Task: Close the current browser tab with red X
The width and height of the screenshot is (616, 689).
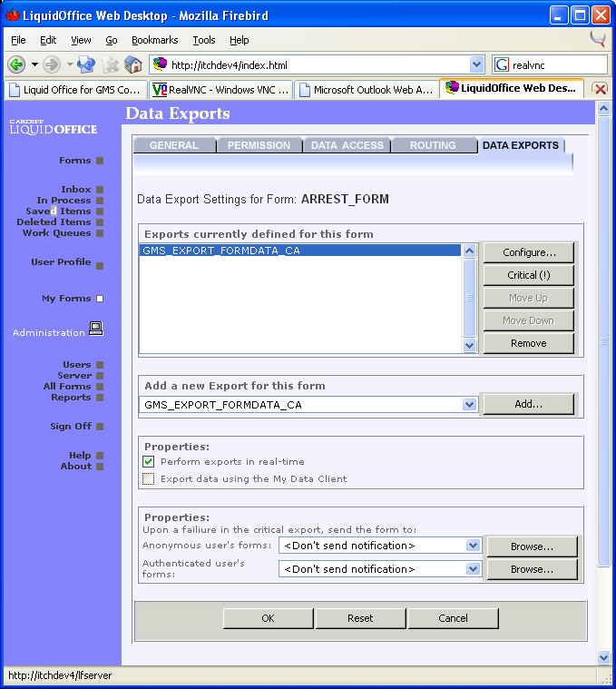Action: [x=600, y=89]
